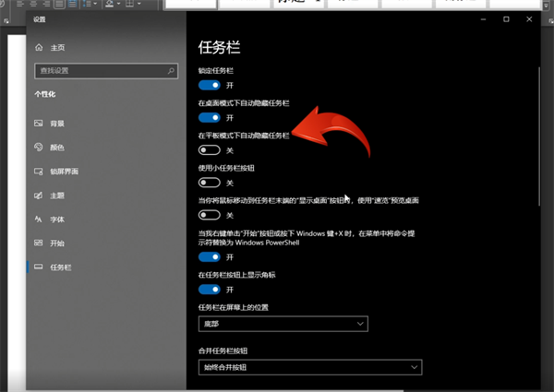
Task: Click the 锁屏界面 sidebar label
Action: click(x=64, y=171)
